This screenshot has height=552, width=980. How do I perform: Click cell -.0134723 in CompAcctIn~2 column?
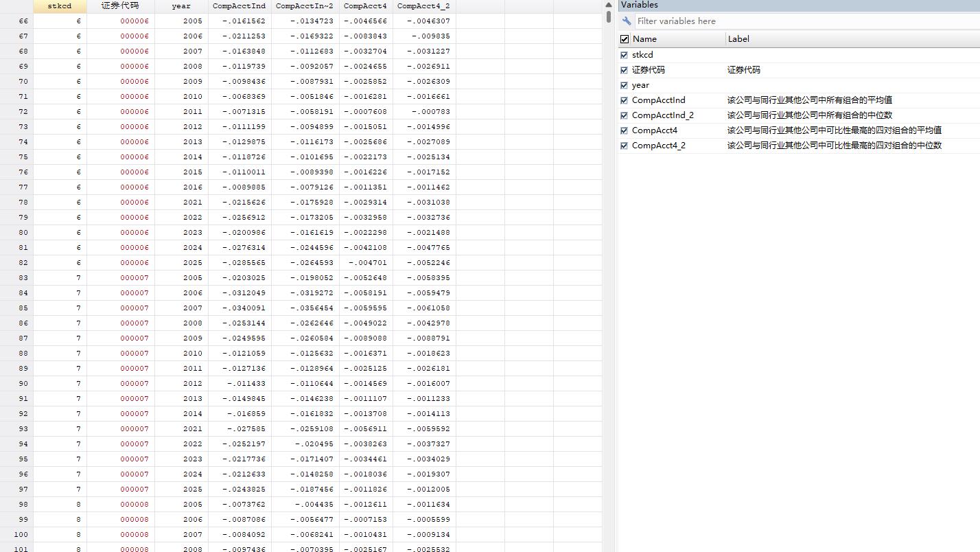click(305, 21)
